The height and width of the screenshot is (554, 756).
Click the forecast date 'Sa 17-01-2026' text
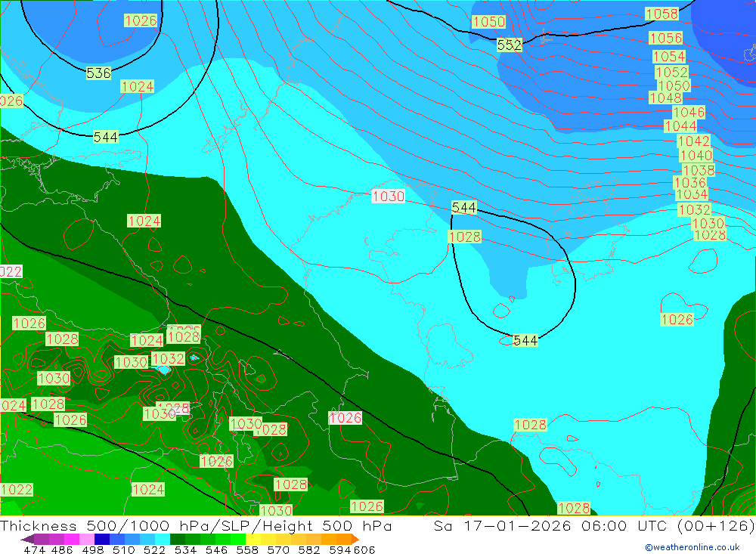click(x=493, y=526)
